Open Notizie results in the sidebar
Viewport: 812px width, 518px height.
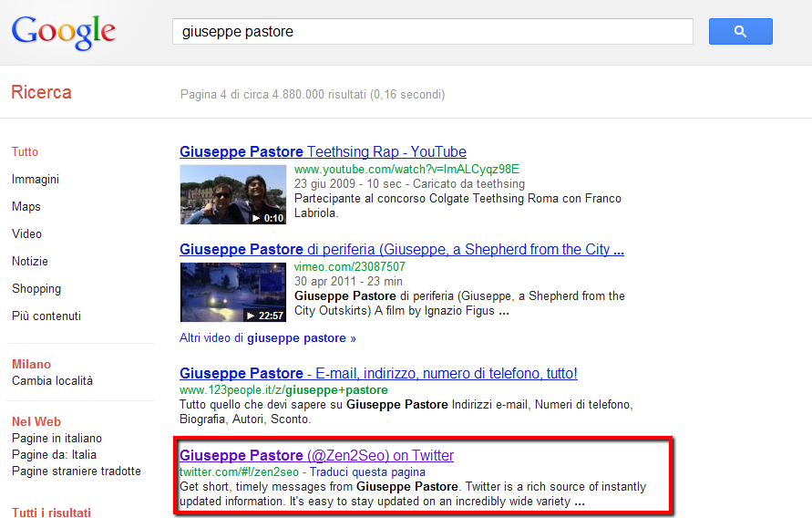30,262
